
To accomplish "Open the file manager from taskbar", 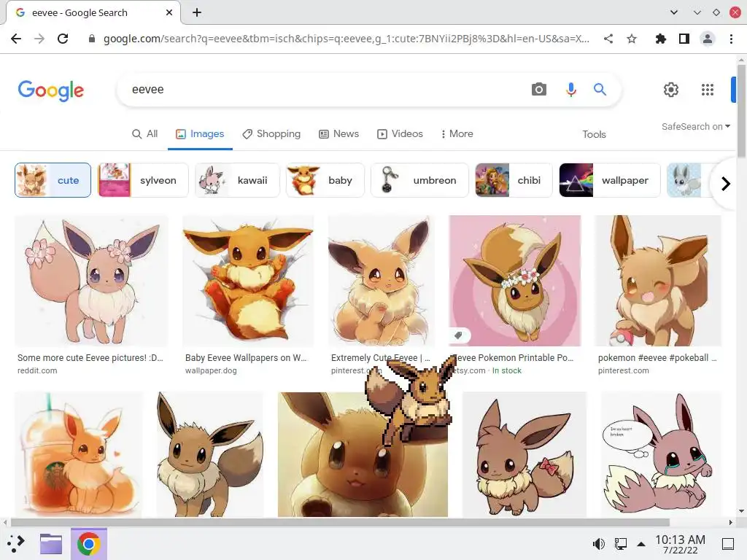I will tap(51, 543).
